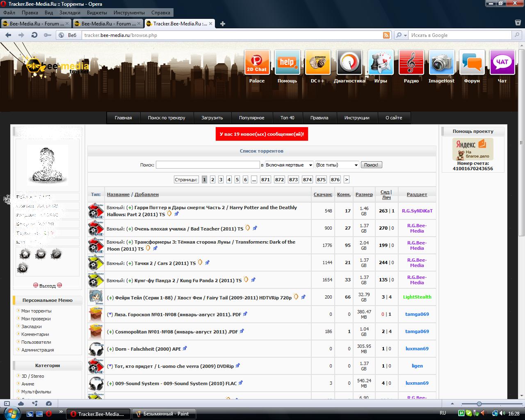
Task: Open the Закладки menu
Action: 70,13
